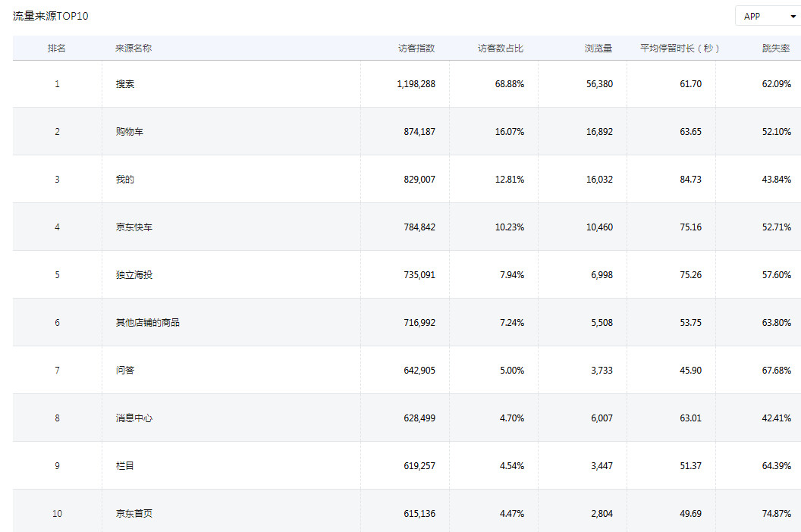Image resolution: width=801 pixels, height=532 pixels.
Task: Click visitor index value 642,905
Action: click(419, 370)
